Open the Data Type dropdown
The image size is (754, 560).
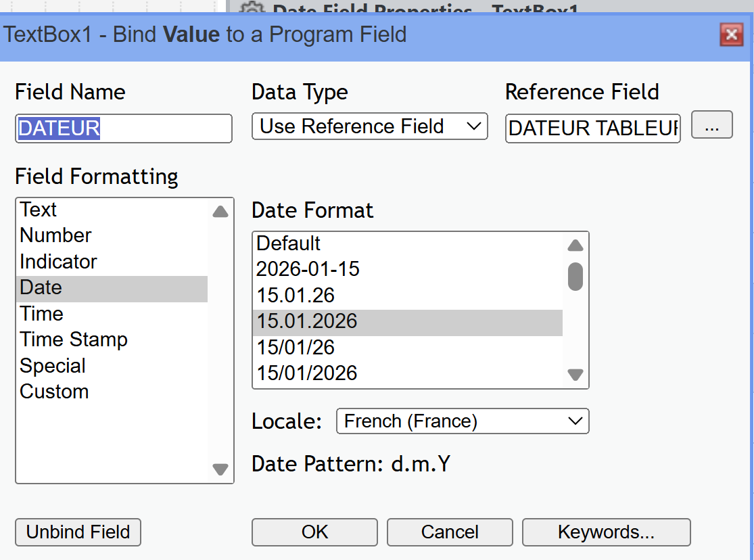point(369,126)
